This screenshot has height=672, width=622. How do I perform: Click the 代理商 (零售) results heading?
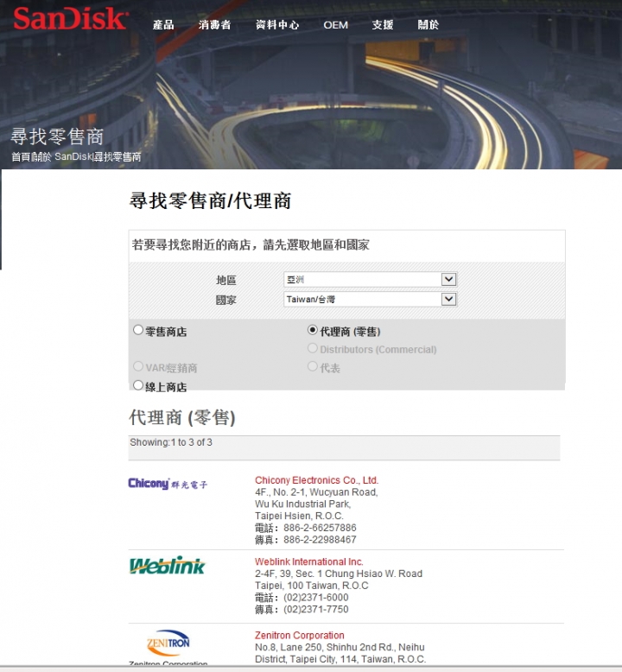pyautogui.click(x=182, y=417)
